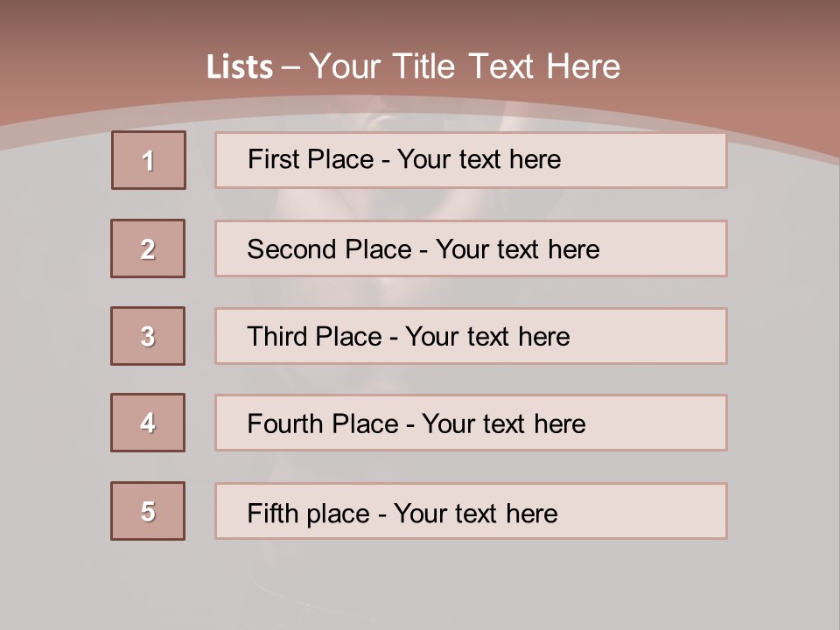The width and height of the screenshot is (840, 630).
Task: Click word 'here' ending the Second Place line
Action: [x=573, y=249]
